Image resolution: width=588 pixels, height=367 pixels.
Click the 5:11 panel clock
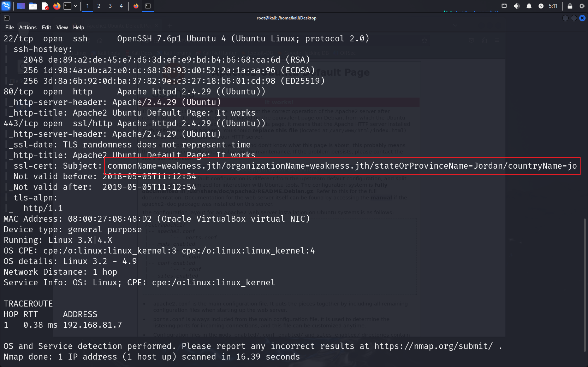coord(553,6)
